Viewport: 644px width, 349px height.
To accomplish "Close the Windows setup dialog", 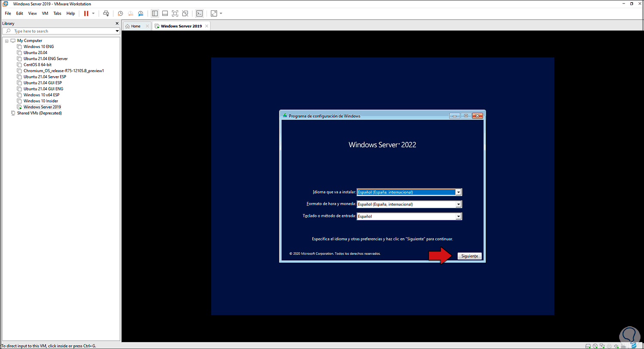I will (x=477, y=116).
